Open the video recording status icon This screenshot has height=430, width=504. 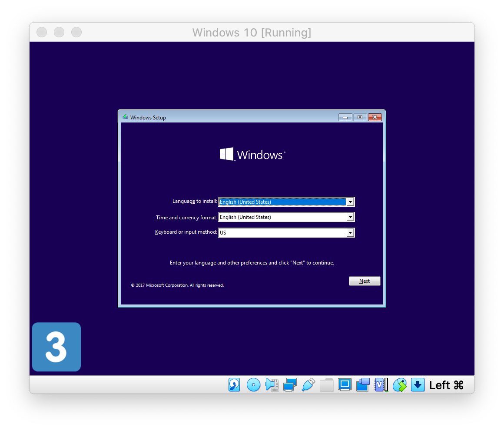(363, 385)
